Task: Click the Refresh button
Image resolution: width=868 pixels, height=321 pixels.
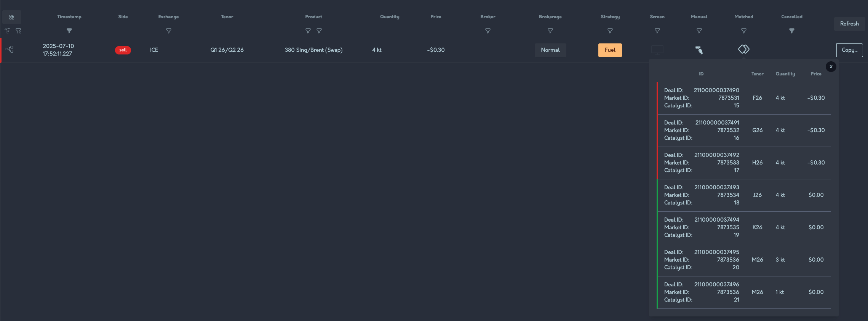Action: (849, 24)
